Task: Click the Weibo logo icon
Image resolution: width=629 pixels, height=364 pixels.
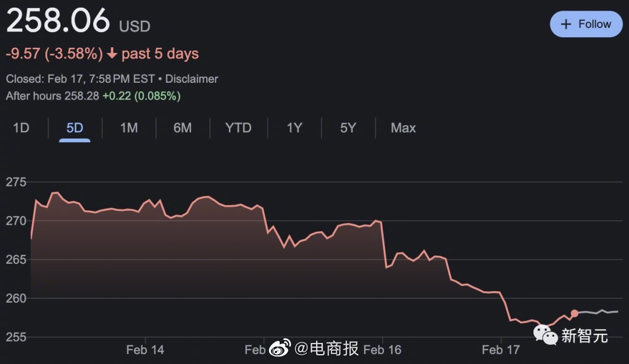Action: 280,349
